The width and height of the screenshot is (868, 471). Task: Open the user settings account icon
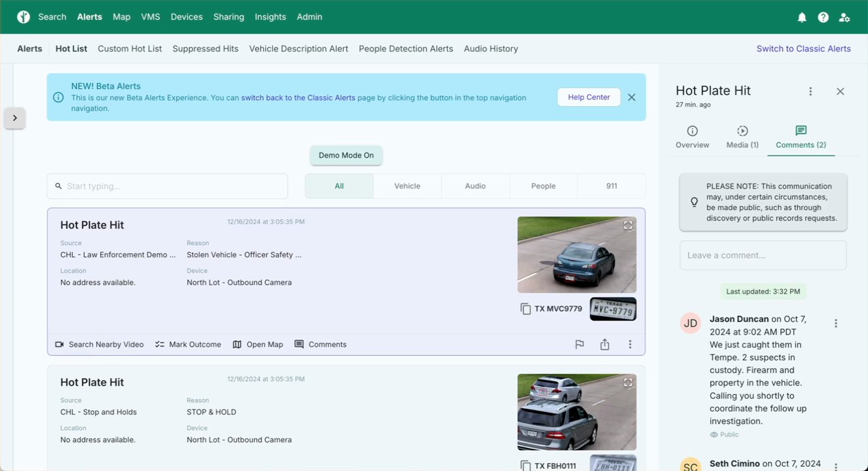844,18
